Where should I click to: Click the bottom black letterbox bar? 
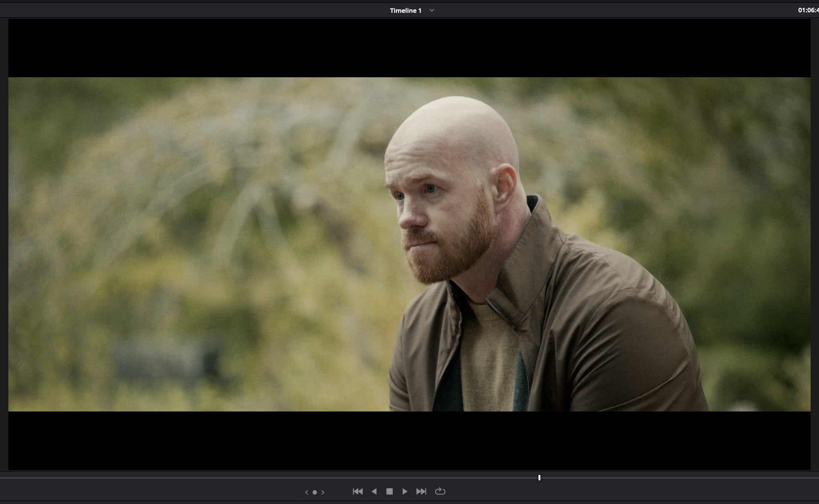[409, 440]
